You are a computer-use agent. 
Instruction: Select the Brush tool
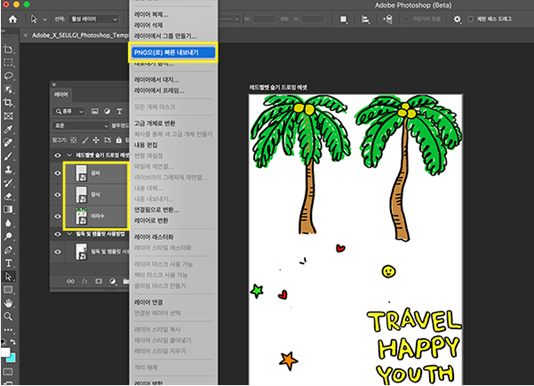(x=9, y=156)
